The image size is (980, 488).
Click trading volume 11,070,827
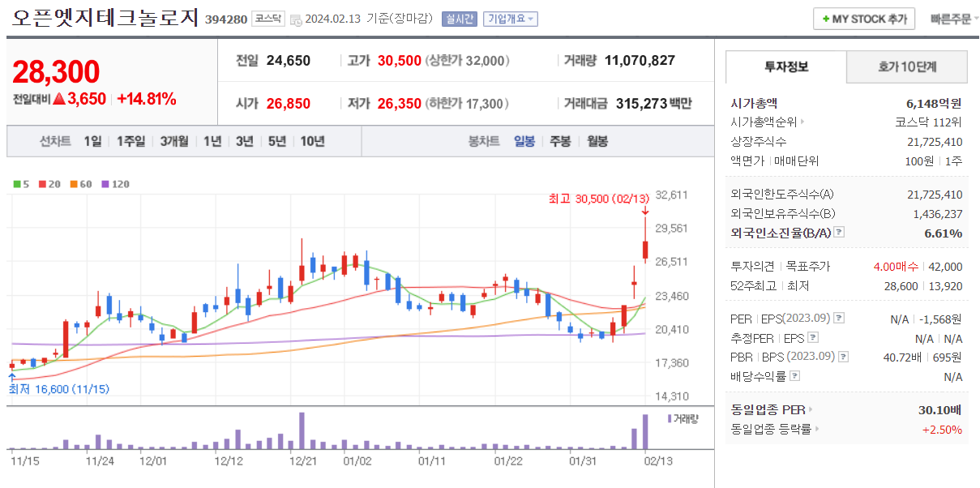[x=640, y=61]
